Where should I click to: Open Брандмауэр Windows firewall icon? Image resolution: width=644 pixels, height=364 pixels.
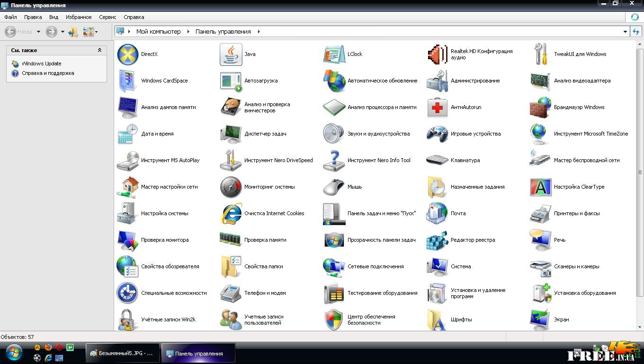point(540,108)
